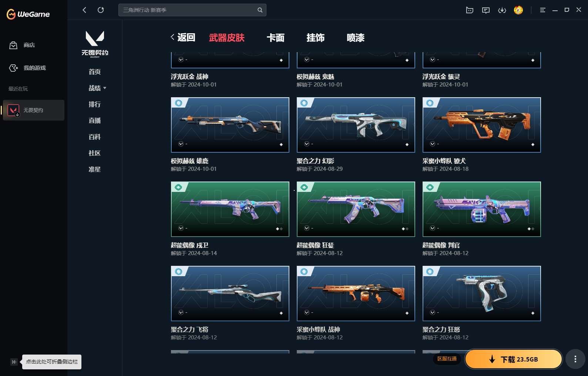The image size is (588, 376).
Task: Open the folder icon in top bar
Action: point(470,10)
